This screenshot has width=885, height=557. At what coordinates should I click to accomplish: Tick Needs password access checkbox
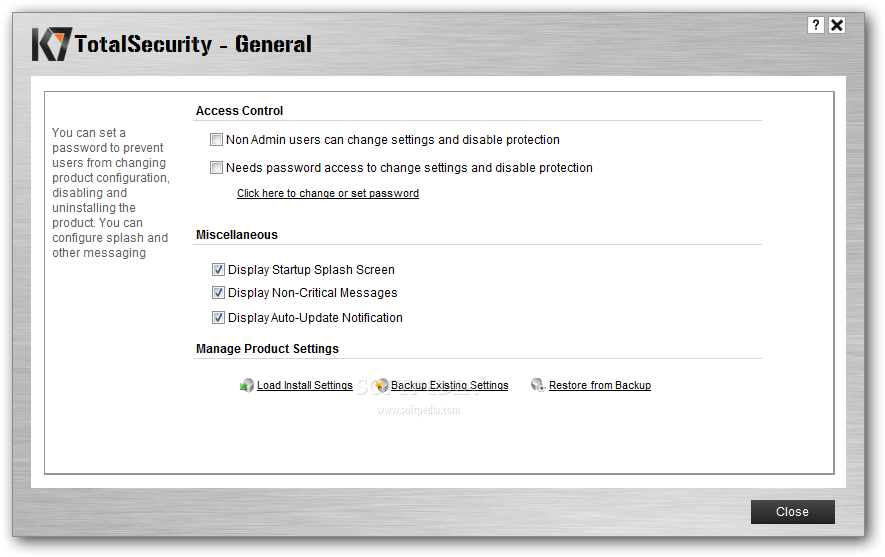[216, 168]
